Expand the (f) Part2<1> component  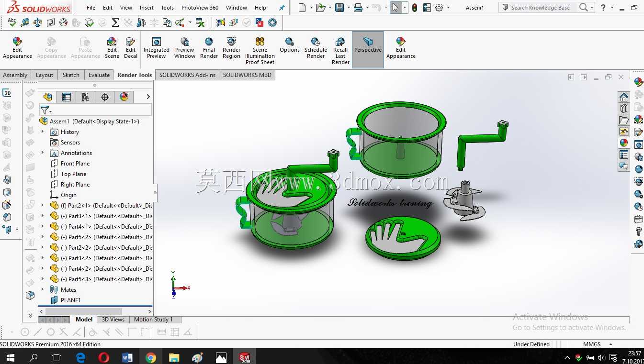point(43,206)
